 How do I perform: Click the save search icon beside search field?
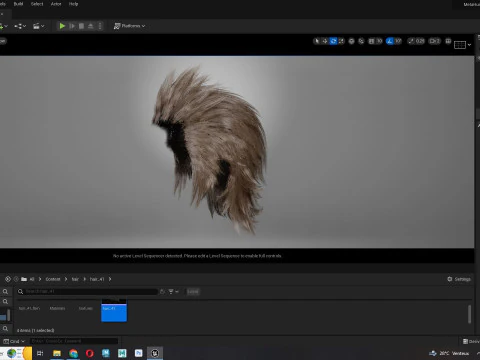pyautogui.click(x=162, y=292)
